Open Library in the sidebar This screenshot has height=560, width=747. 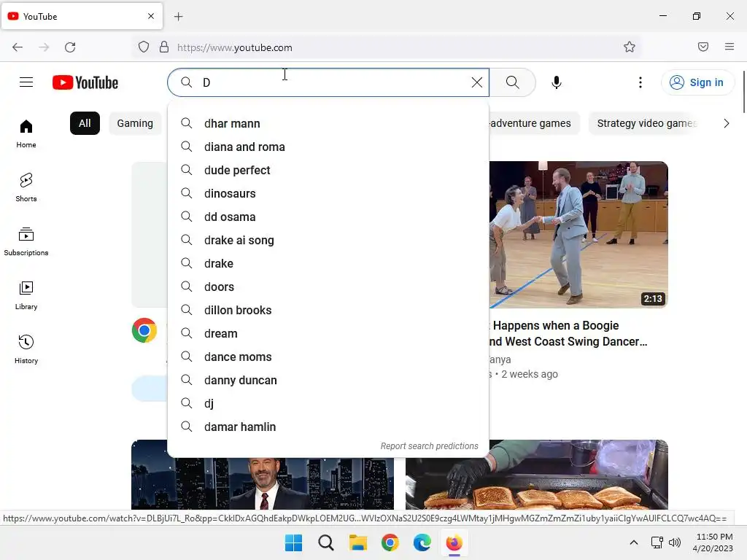coord(26,295)
